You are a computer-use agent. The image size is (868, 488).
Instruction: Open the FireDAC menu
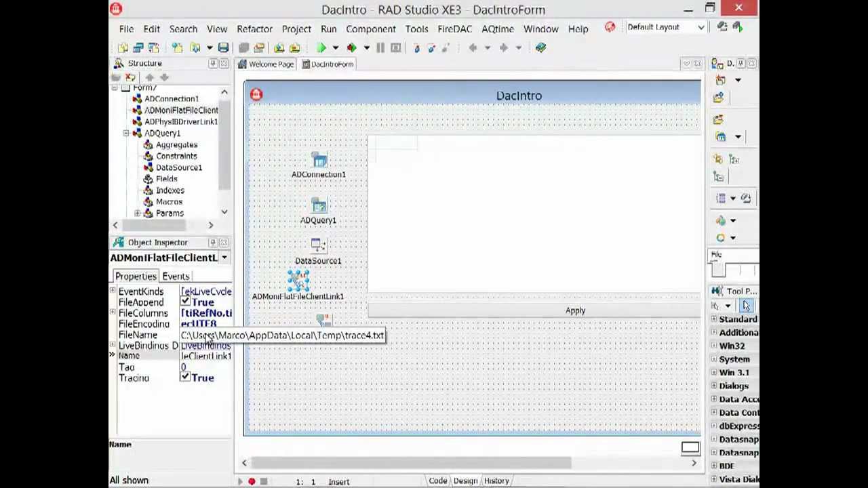click(454, 29)
